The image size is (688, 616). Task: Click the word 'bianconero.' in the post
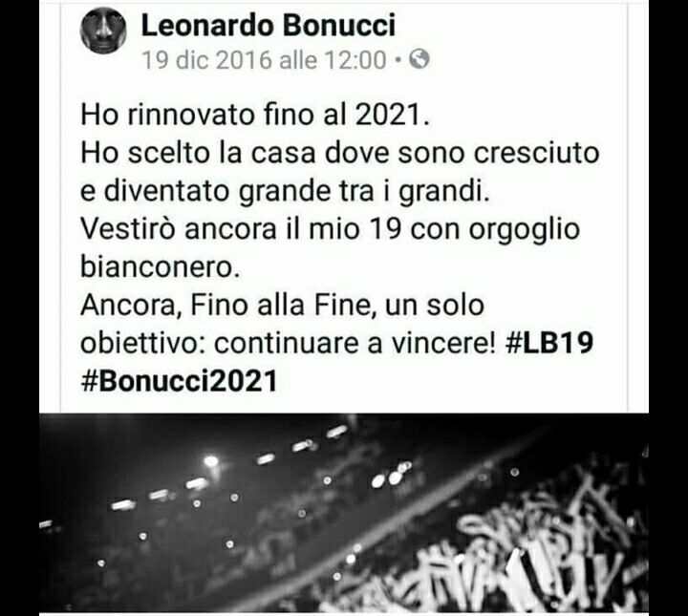tap(161, 266)
